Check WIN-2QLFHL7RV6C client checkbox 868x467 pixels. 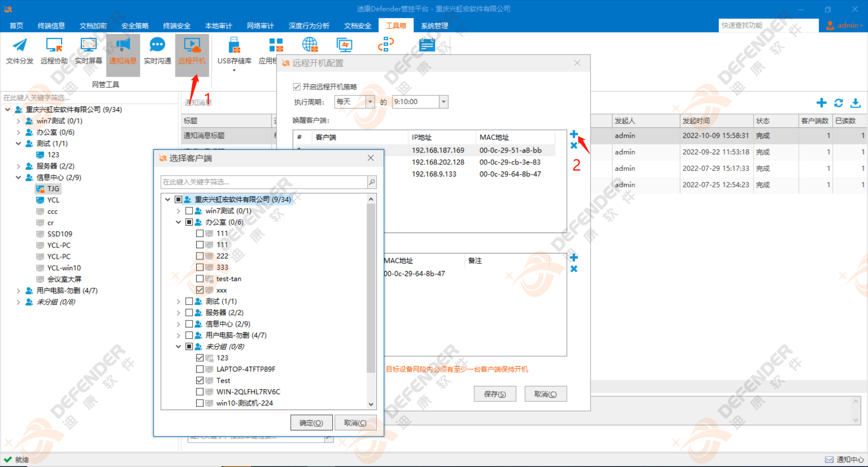click(200, 392)
